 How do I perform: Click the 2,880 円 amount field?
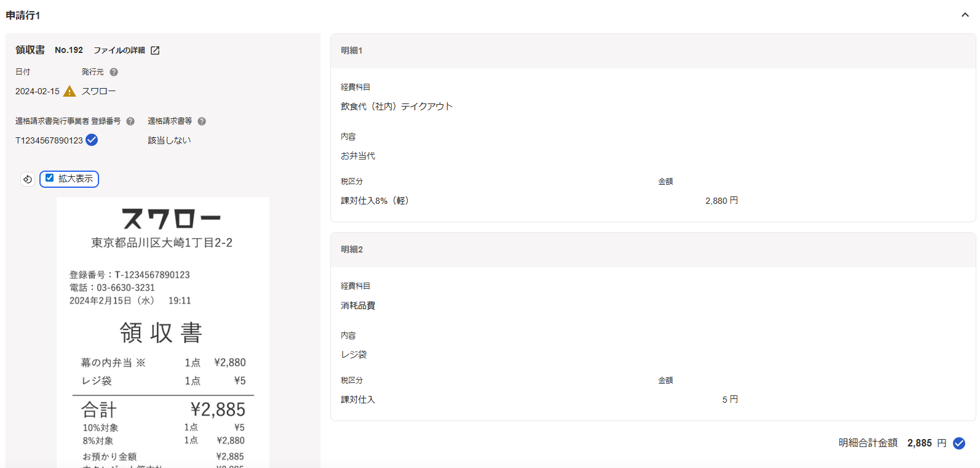[x=721, y=201]
